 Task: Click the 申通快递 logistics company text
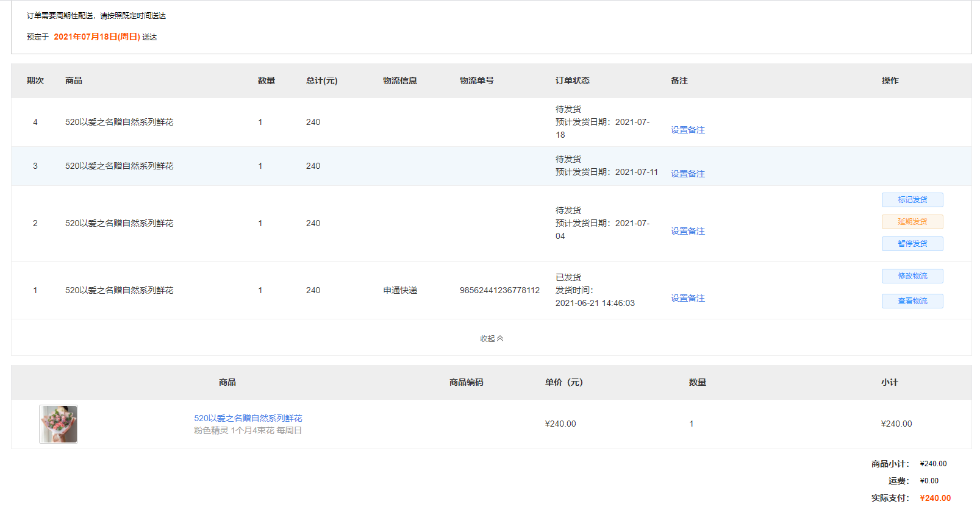[400, 290]
